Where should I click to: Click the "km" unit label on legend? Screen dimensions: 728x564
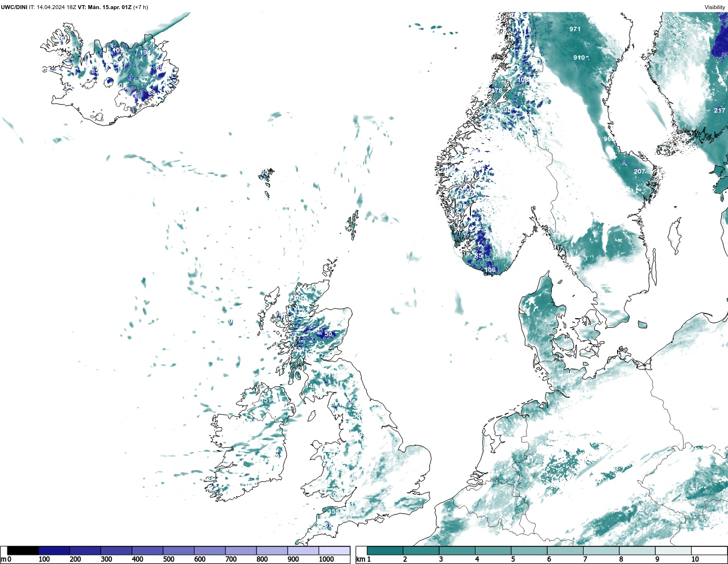tap(361, 559)
